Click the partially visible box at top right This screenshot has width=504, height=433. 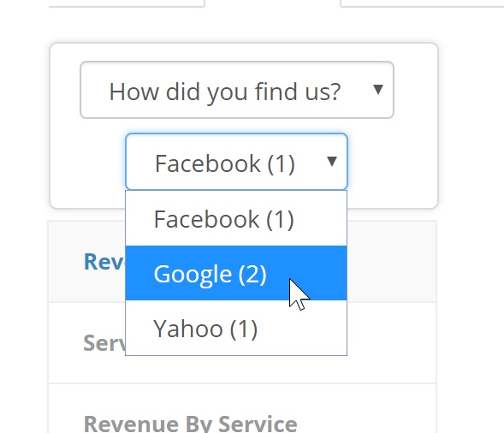(x=422, y=3)
